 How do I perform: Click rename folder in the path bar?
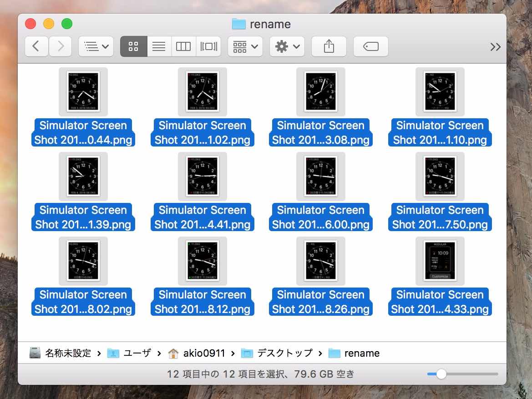click(354, 353)
